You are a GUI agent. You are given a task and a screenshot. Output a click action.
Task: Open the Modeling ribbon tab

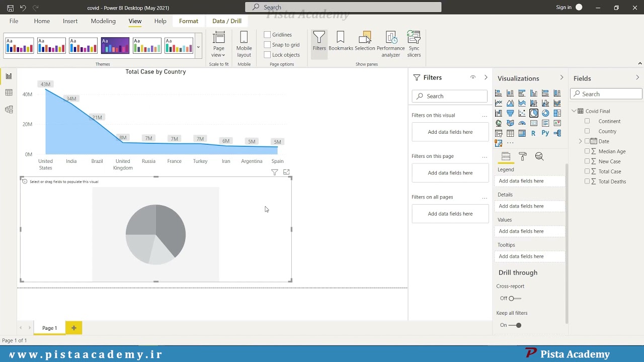103,21
